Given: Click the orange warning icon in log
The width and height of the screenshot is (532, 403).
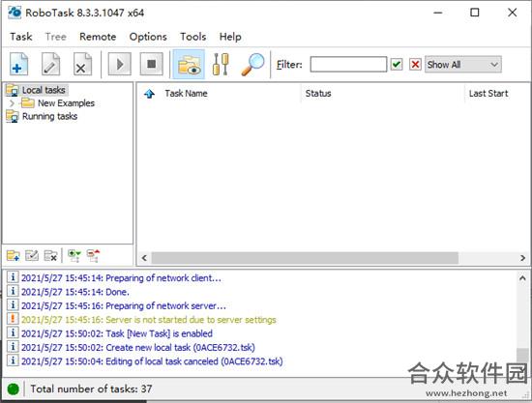Looking at the screenshot, I should (x=13, y=319).
